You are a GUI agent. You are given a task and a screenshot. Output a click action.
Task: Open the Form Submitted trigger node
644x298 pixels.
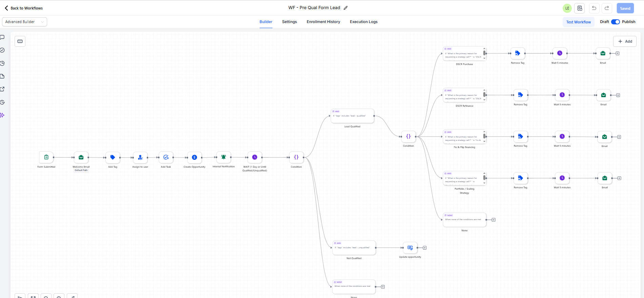click(46, 157)
